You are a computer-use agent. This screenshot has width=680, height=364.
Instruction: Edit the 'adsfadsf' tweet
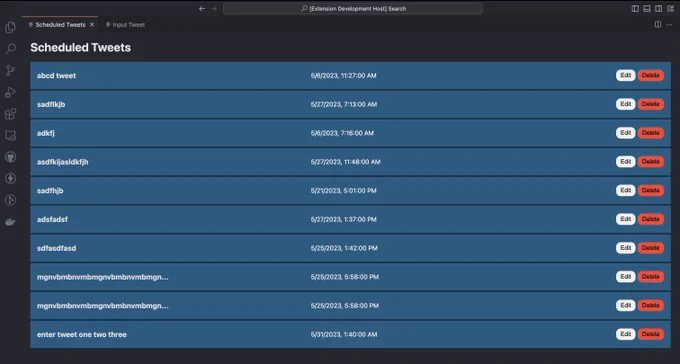(x=625, y=219)
